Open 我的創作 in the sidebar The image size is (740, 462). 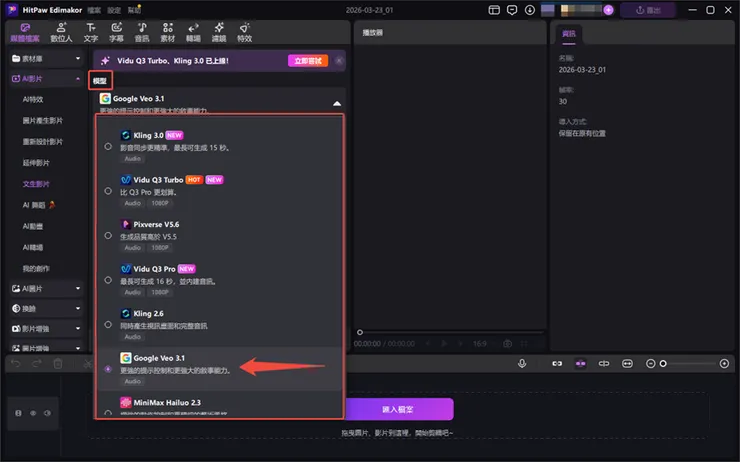coord(36,269)
